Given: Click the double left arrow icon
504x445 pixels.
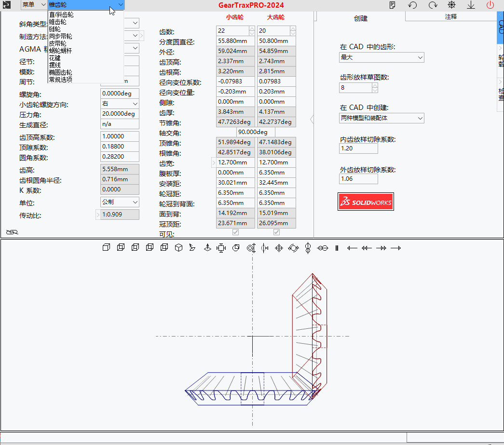Looking at the screenshot, I should click(367, 248).
